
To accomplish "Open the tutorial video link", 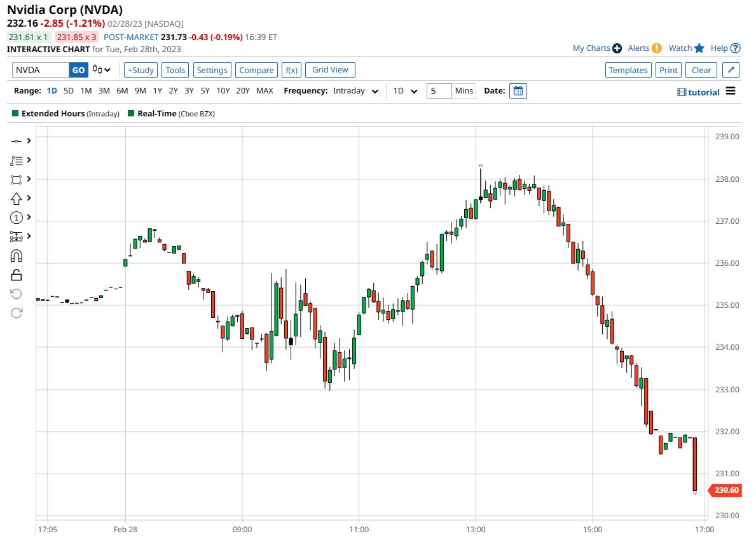I will (x=699, y=92).
